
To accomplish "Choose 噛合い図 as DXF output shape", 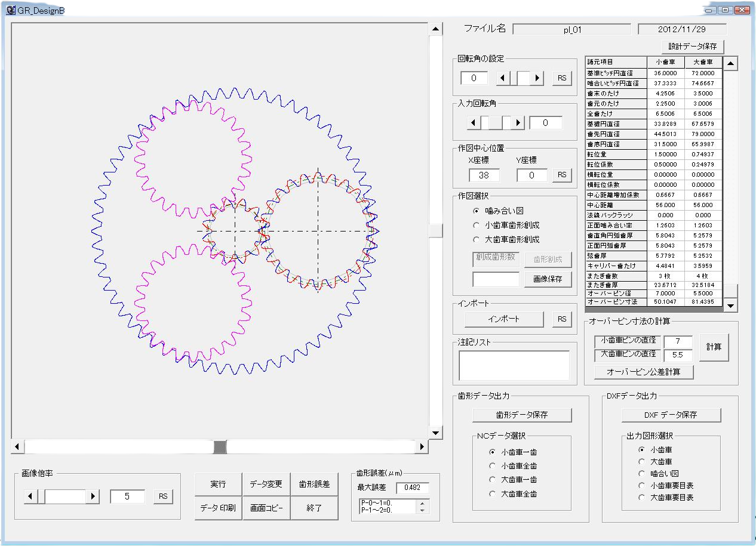I will tap(642, 473).
